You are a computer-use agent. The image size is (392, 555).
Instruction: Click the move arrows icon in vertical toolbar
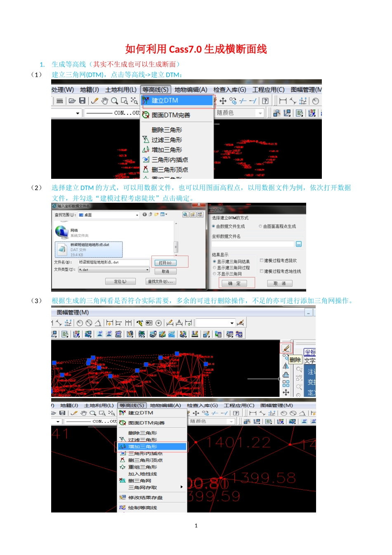(286, 392)
